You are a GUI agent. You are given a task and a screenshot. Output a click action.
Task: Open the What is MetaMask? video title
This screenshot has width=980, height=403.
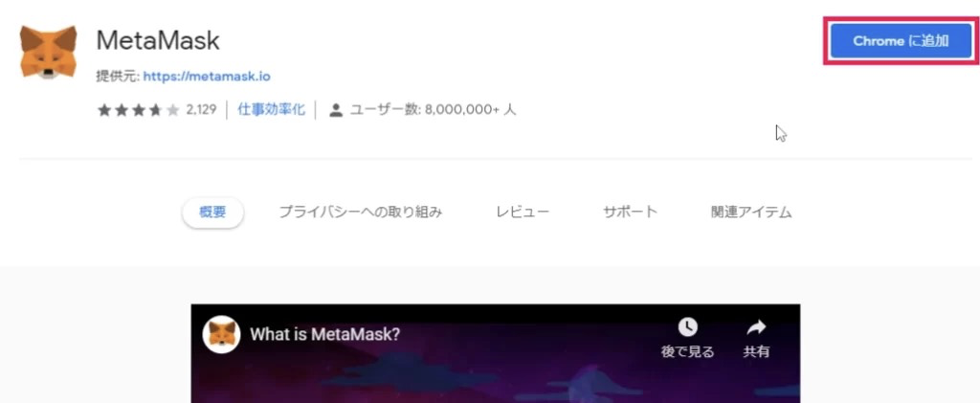point(324,334)
